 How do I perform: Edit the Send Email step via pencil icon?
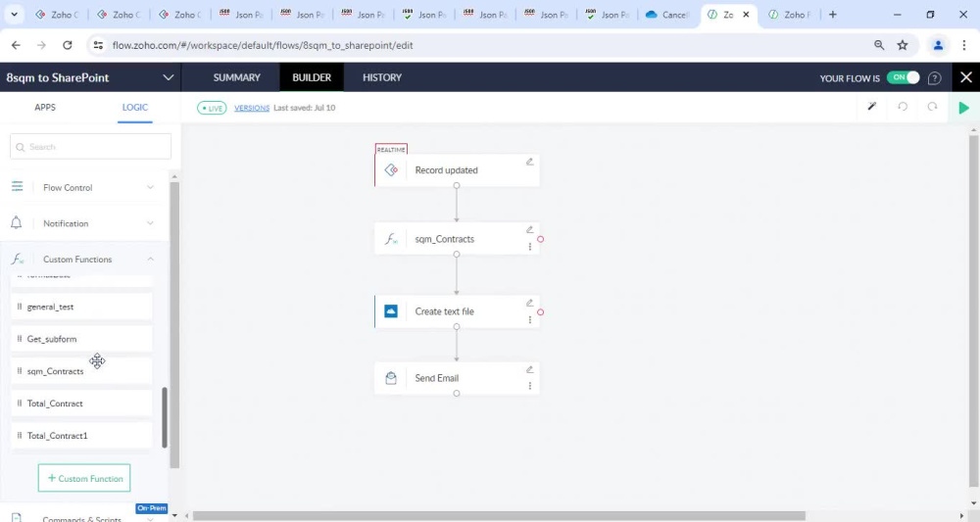[x=529, y=369]
